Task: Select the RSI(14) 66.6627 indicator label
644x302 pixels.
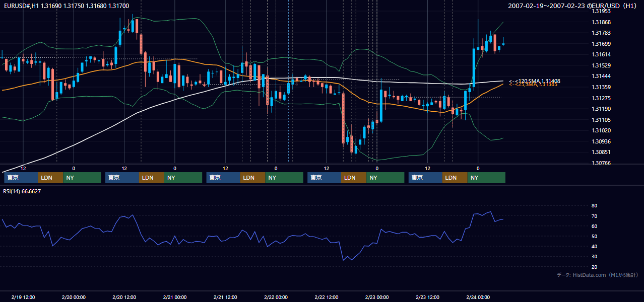Action: (x=22, y=192)
